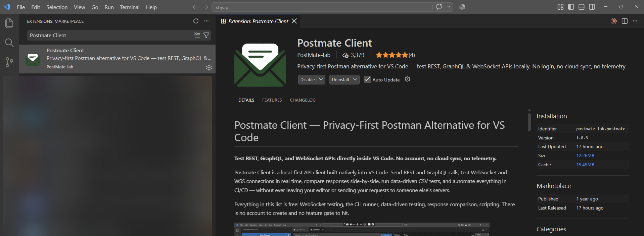Go forward with navigation arrow
The height and width of the screenshot is (236, 644).
[205, 7]
